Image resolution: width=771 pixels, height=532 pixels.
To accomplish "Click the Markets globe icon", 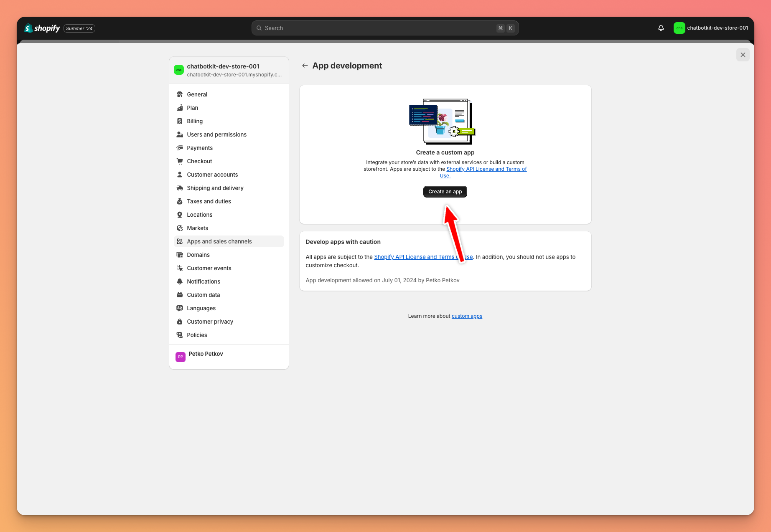I will 180,228.
